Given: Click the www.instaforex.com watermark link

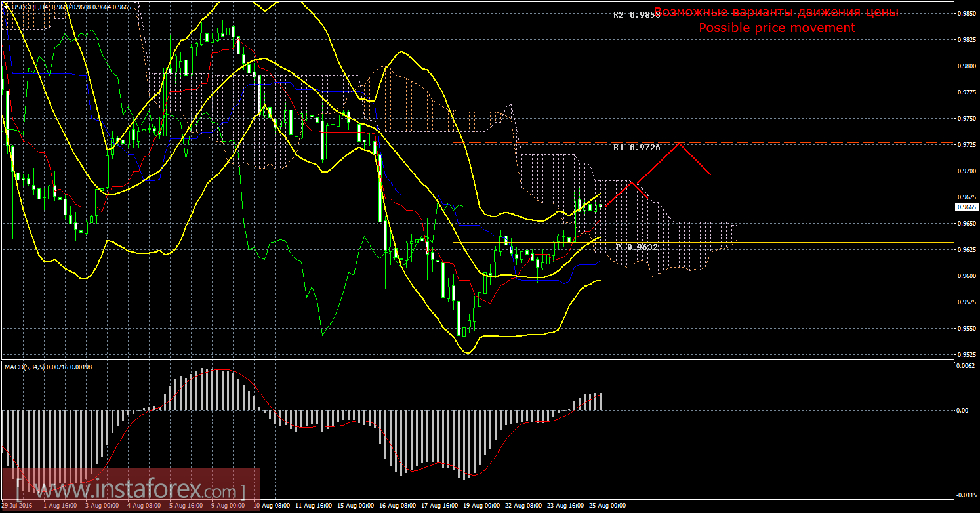Looking at the screenshot, I should 130,491.
